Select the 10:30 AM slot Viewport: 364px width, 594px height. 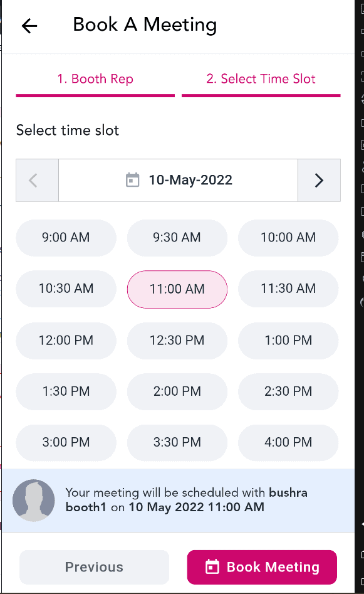coord(66,289)
